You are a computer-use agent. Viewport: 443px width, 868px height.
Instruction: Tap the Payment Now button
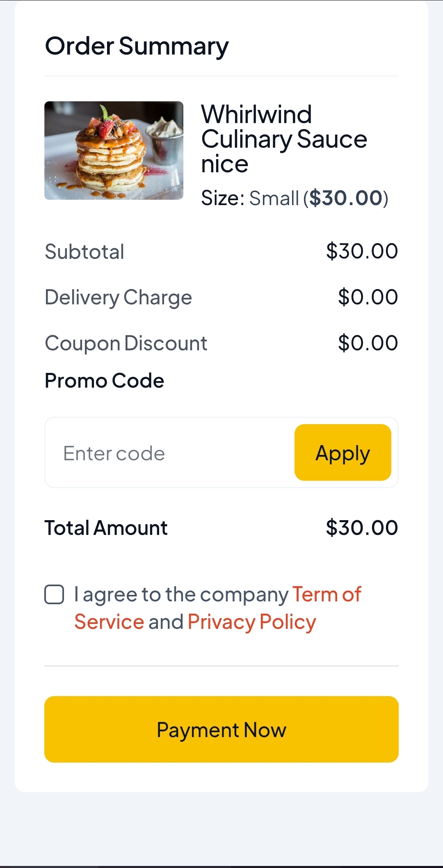click(x=221, y=729)
